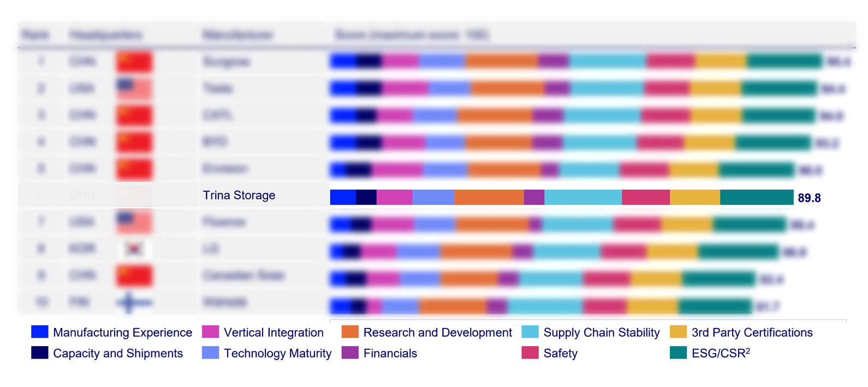Click Trina Storage's cyan Supply Chain segment

583,197
